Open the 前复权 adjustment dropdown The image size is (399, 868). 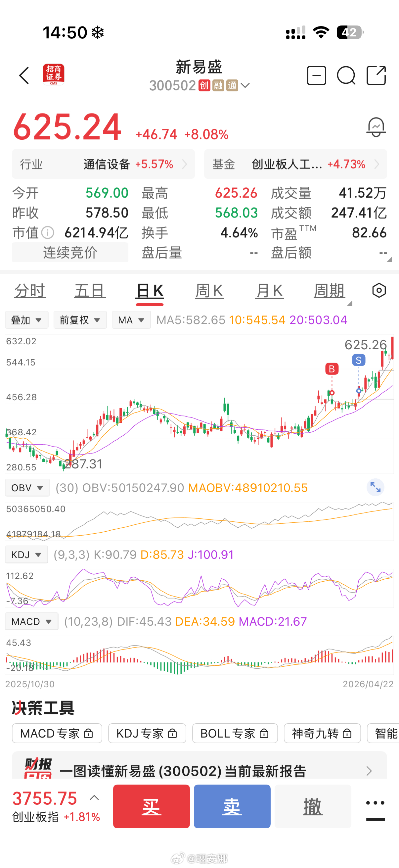coord(80,320)
